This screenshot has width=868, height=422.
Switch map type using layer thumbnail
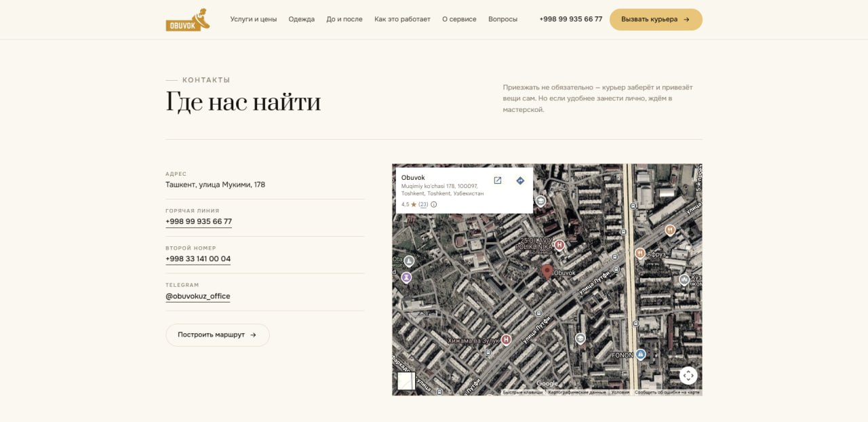(406, 381)
